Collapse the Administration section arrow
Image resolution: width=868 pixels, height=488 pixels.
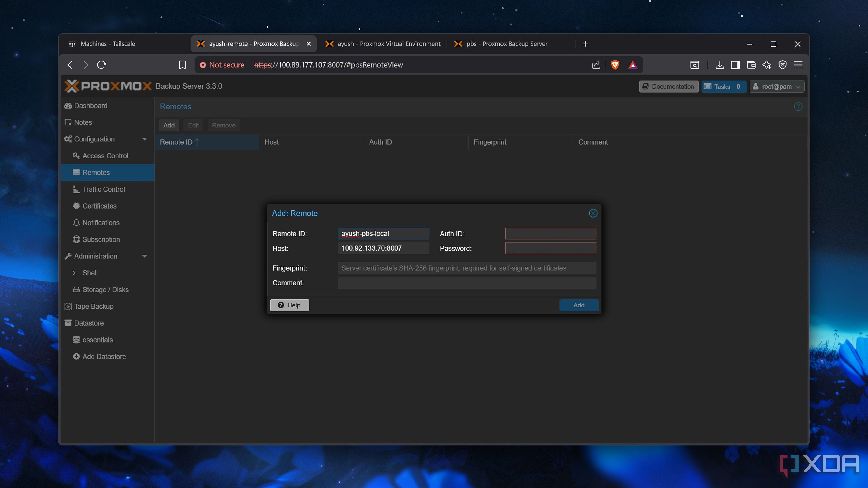pos(145,256)
